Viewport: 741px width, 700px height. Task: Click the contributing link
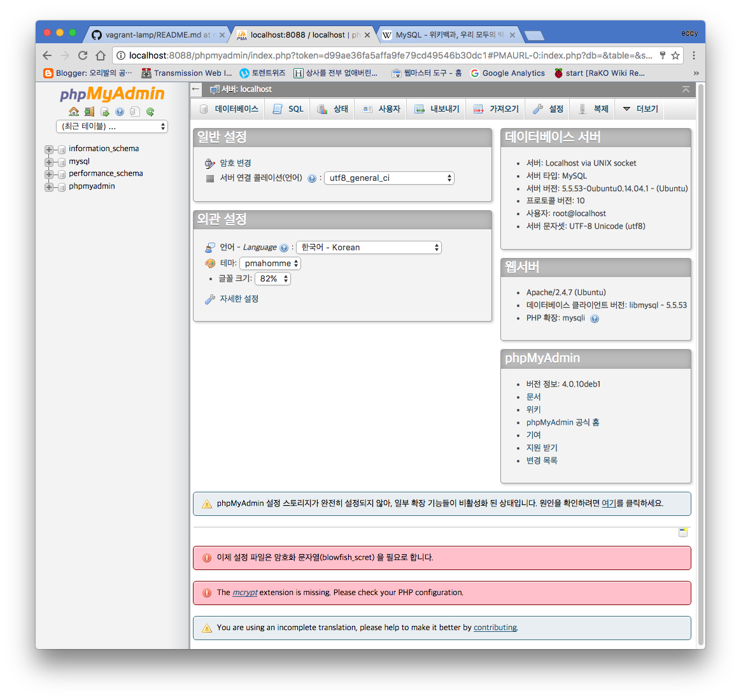[x=495, y=627]
